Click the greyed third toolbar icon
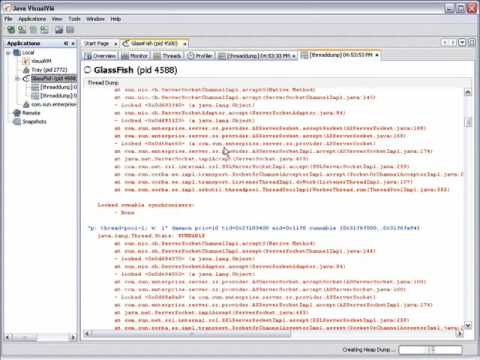 coord(33,30)
